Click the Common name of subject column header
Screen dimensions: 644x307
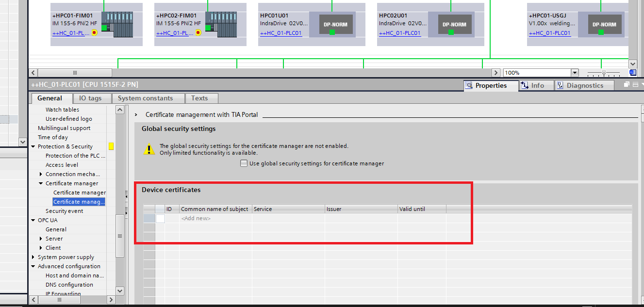[215, 209]
